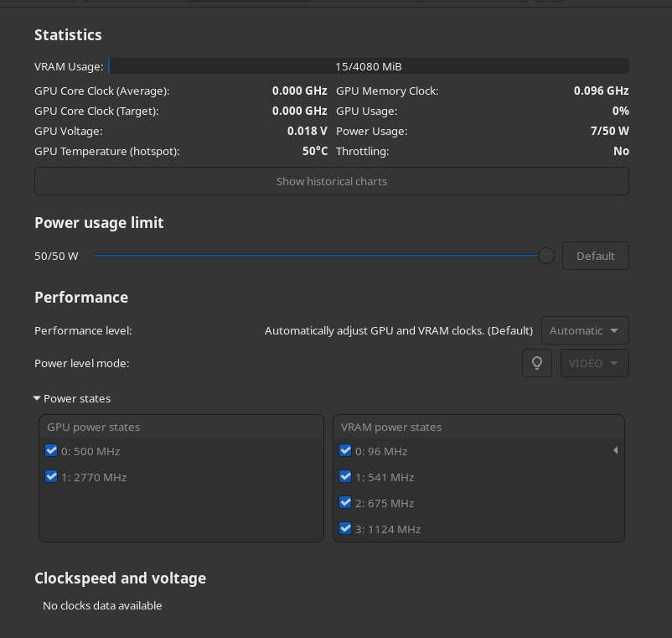Click the VRAM Usage progress bar
Viewport: 672px width, 638px height.
(369, 66)
